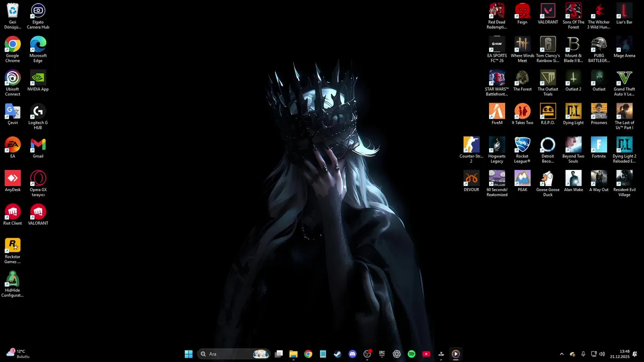Open Where Winds Meet shortcut
The image size is (644, 362).
pyautogui.click(x=522, y=50)
